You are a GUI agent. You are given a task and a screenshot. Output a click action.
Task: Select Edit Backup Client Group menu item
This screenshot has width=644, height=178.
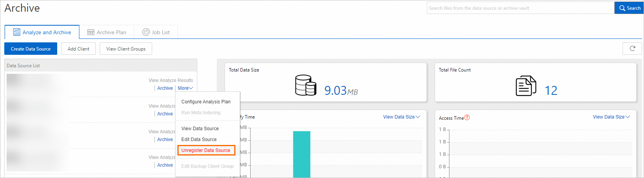pyautogui.click(x=207, y=166)
